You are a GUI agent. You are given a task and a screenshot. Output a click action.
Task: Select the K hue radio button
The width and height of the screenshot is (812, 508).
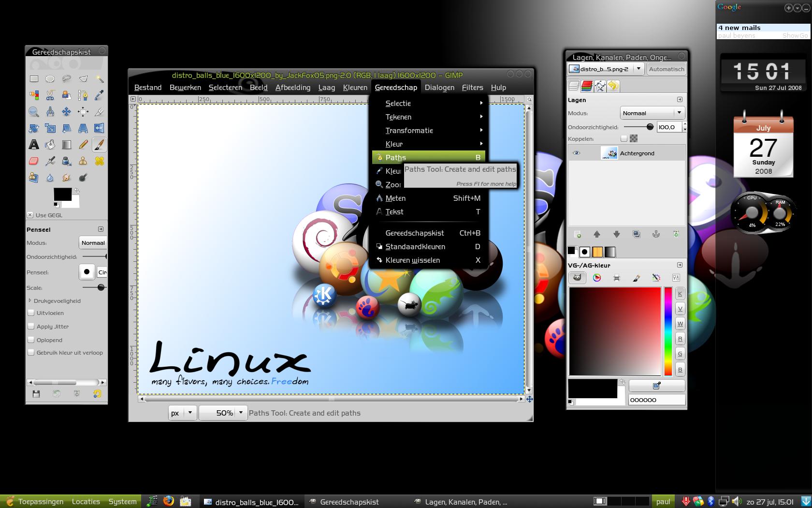tap(680, 294)
